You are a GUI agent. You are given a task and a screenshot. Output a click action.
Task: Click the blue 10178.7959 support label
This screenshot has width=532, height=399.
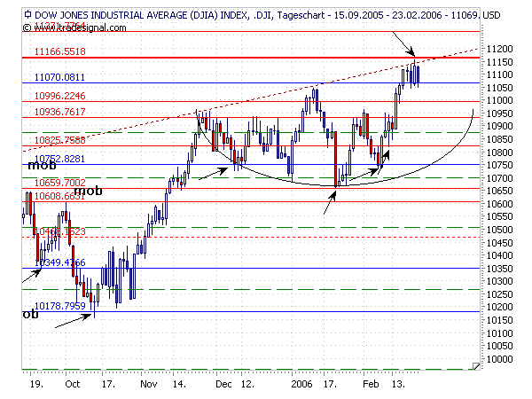click(60, 306)
